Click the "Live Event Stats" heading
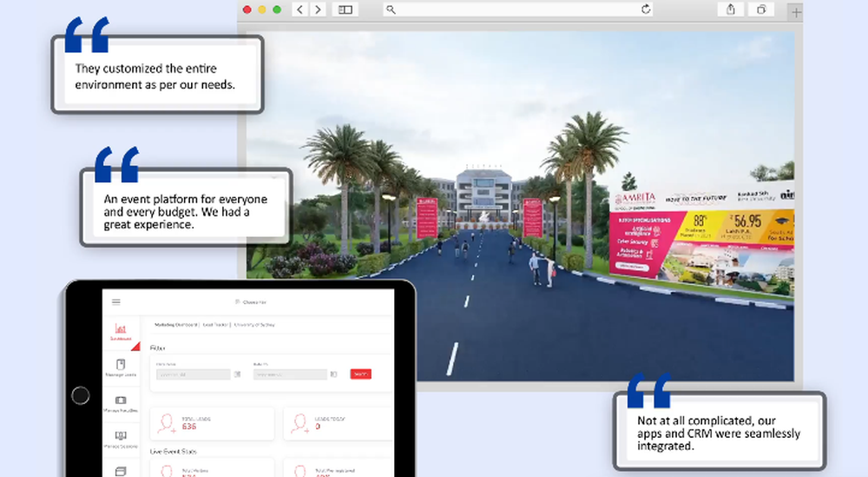 point(174,452)
